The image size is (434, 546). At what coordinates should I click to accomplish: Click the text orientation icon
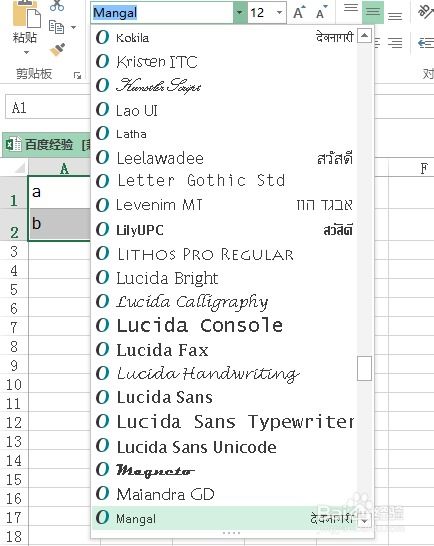tap(426, 12)
